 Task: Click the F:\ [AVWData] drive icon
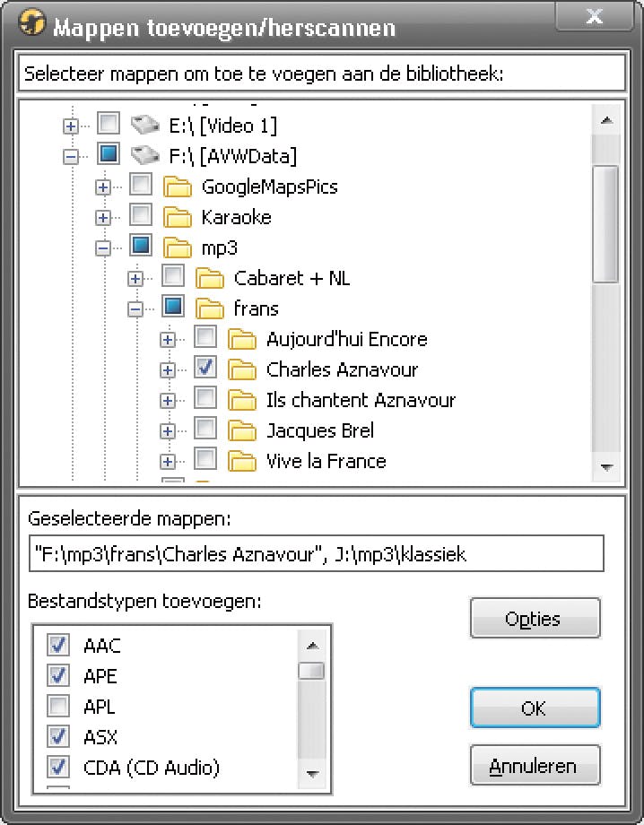(144, 155)
